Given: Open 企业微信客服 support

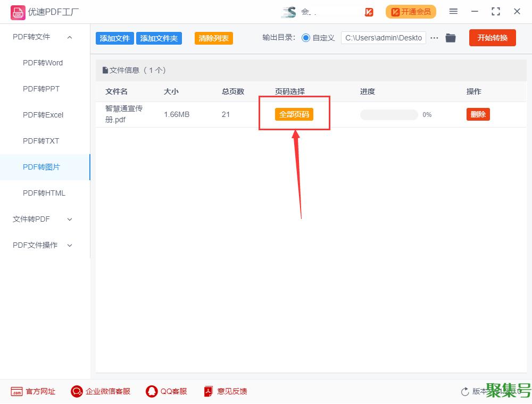Looking at the screenshot, I should (x=101, y=391).
